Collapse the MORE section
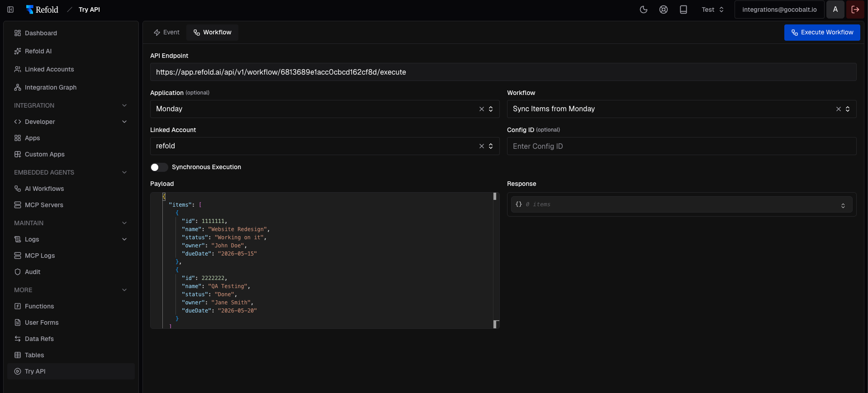This screenshot has height=393, width=868. point(124,290)
